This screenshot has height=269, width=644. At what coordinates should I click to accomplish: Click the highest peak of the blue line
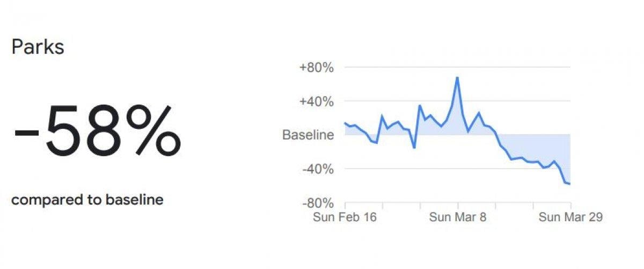tap(457, 77)
